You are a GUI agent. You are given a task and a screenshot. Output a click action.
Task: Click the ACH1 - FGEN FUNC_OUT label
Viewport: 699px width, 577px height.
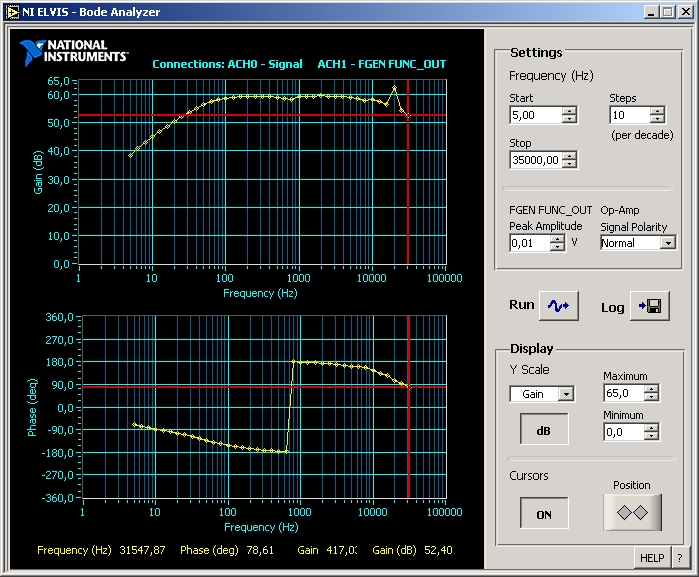pyautogui.click(x=382, y=64)
